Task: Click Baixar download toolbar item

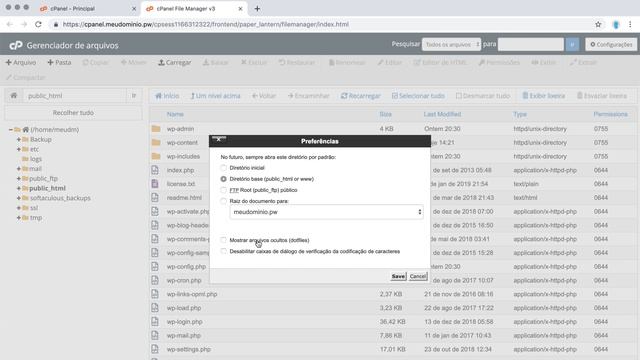Action: click(x=216, y=62)
